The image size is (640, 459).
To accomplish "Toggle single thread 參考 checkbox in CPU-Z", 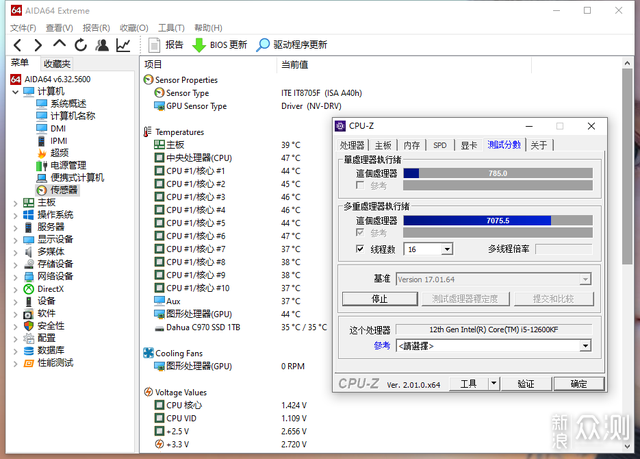I will click(x=360, y=185).
